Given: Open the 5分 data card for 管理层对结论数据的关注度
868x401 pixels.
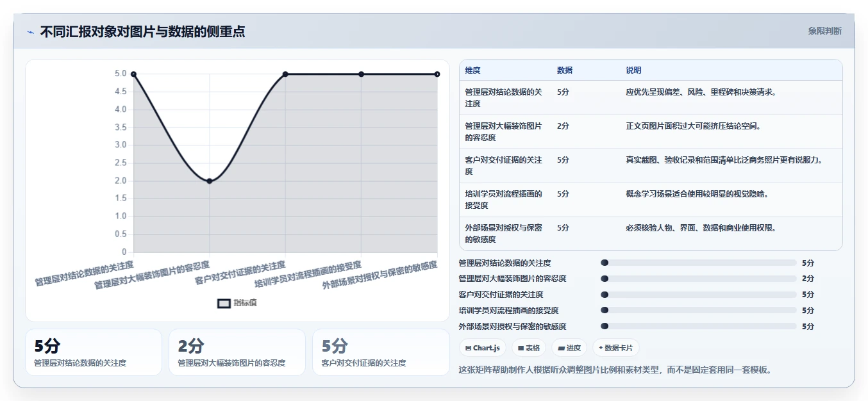Looking at the screenshot, I should [x=94, y=352].
